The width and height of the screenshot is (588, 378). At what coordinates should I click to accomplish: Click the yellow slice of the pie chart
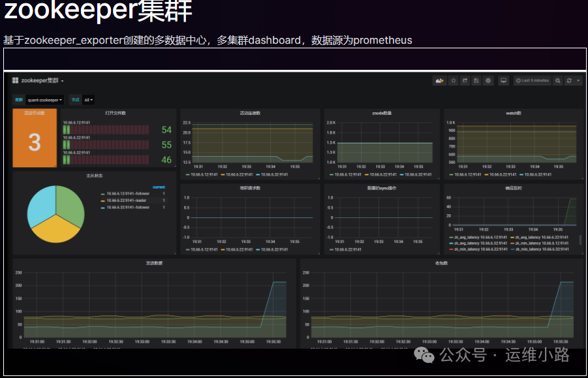coord(55,228)
